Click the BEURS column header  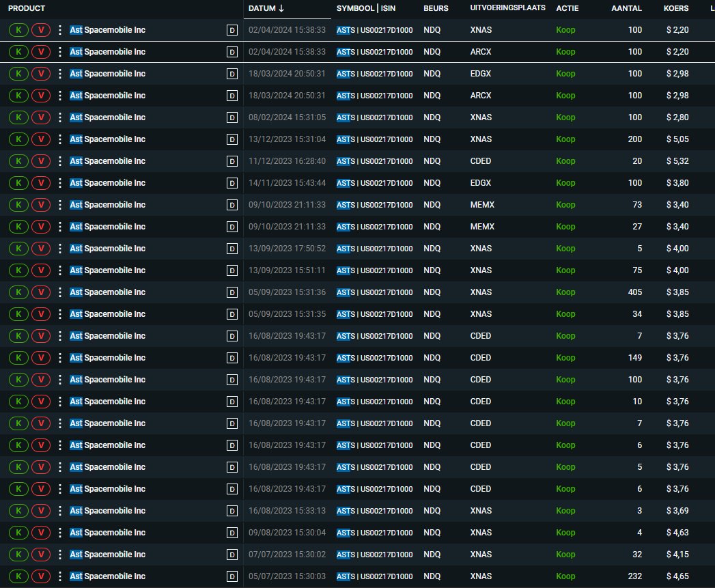436,8
